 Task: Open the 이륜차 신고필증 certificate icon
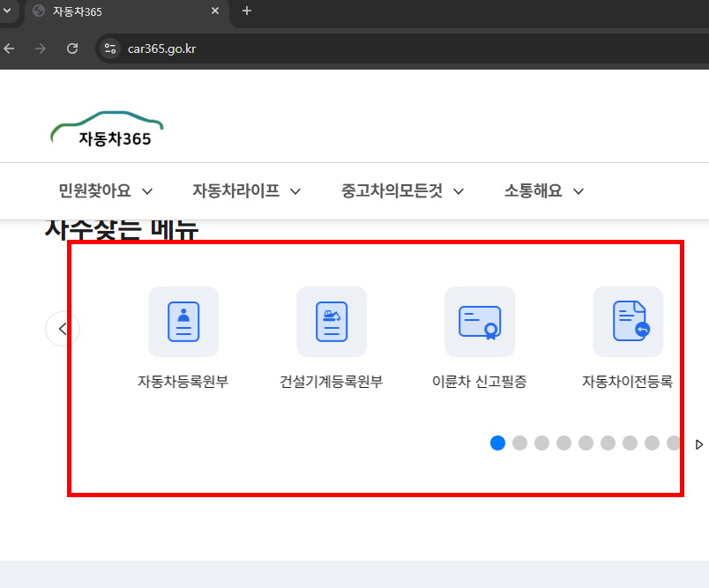(479, 322)
